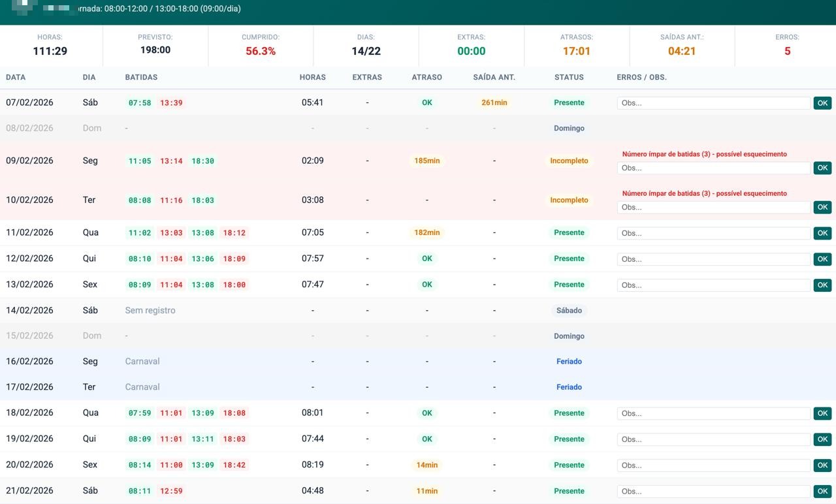Click OK button on 20/02/2026 row
Screen dimensions: 836x504
[x=822, y=465]
